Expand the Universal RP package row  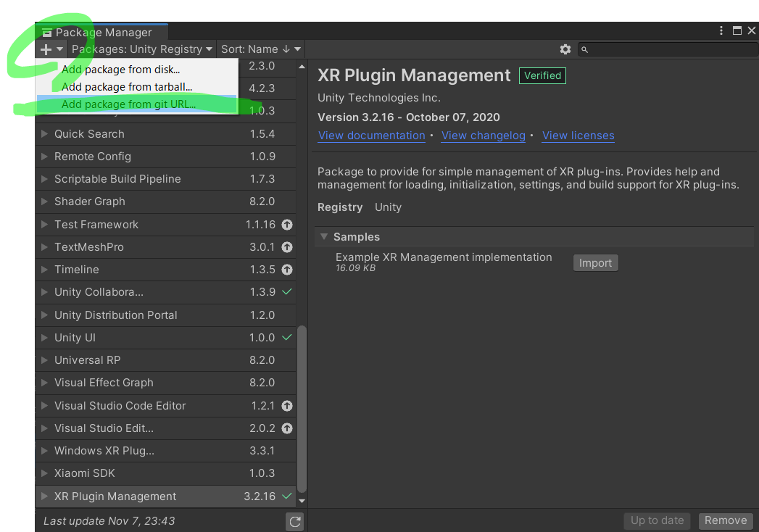(44, 360)
